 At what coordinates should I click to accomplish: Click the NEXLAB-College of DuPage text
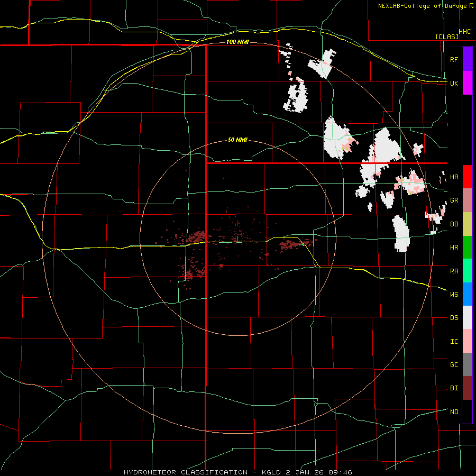(422, 6)
